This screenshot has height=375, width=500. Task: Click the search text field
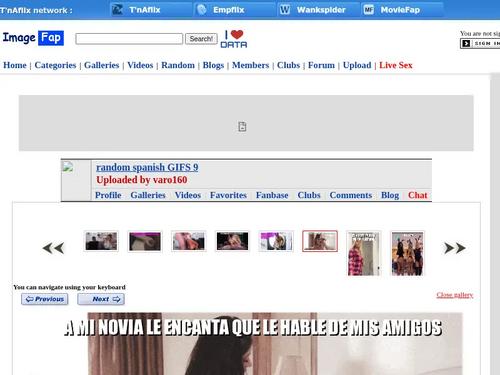point(129,39)
